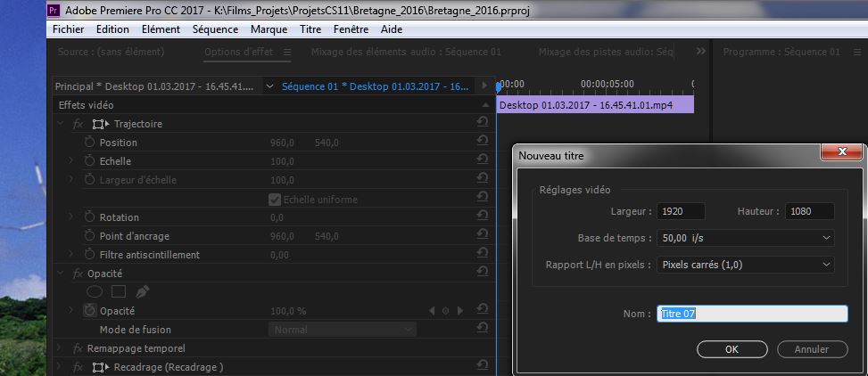This screenshot has width=868, height=376.
Task: Open the Principal clip dropdown arrow
Action: [269, 86]
